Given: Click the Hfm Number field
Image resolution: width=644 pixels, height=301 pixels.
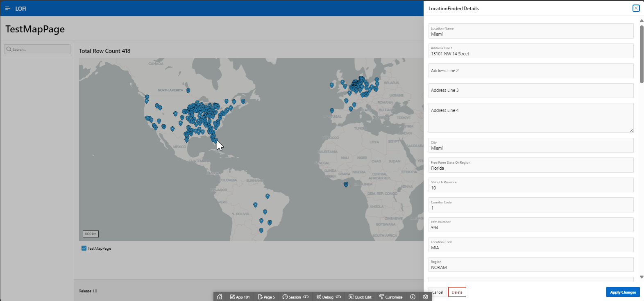Looking at the screenshot, I should (531, 225).
